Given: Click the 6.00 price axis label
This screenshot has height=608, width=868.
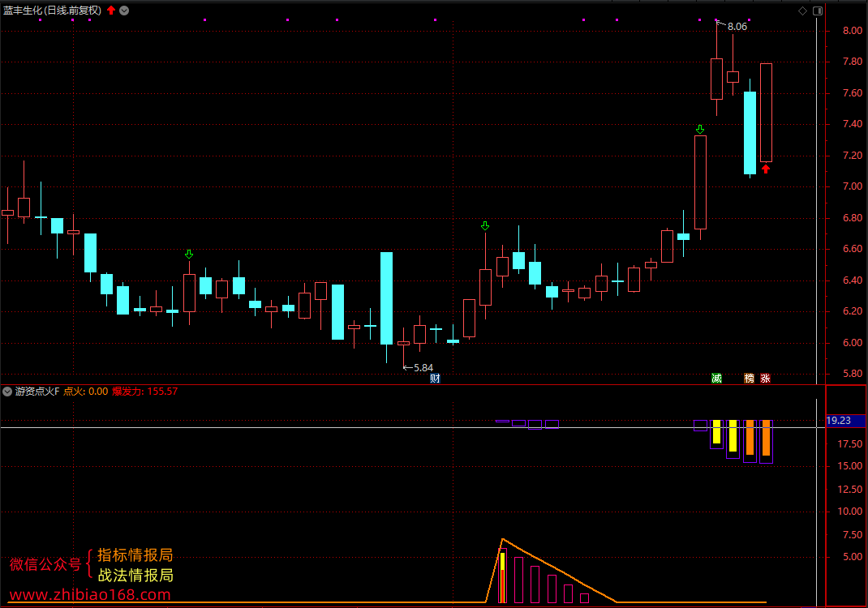Looking at the screenshot, I should (x=853, y=344).
